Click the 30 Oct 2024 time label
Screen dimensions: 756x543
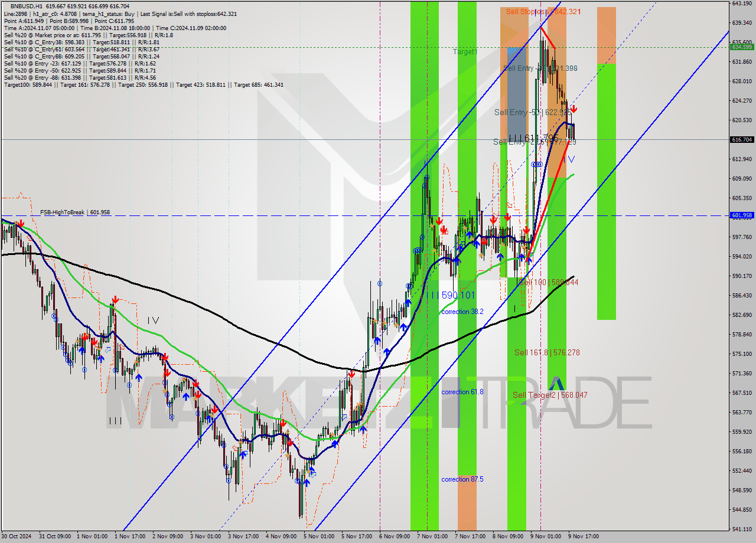[x=17, y=537]
